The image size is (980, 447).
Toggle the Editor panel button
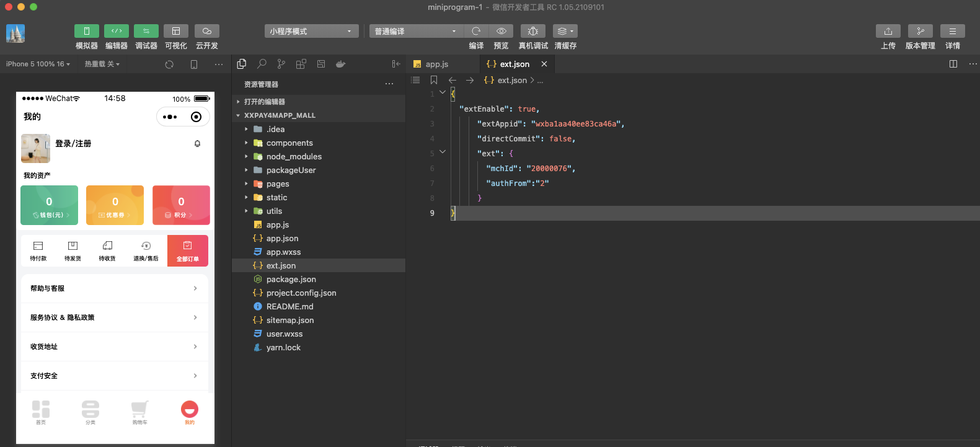click(x=117, y=31)
